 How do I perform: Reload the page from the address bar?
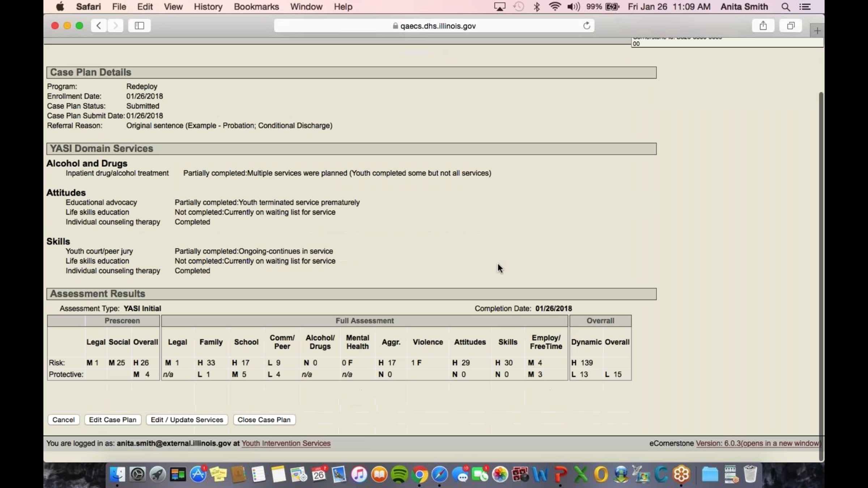[x=587, y=26]
